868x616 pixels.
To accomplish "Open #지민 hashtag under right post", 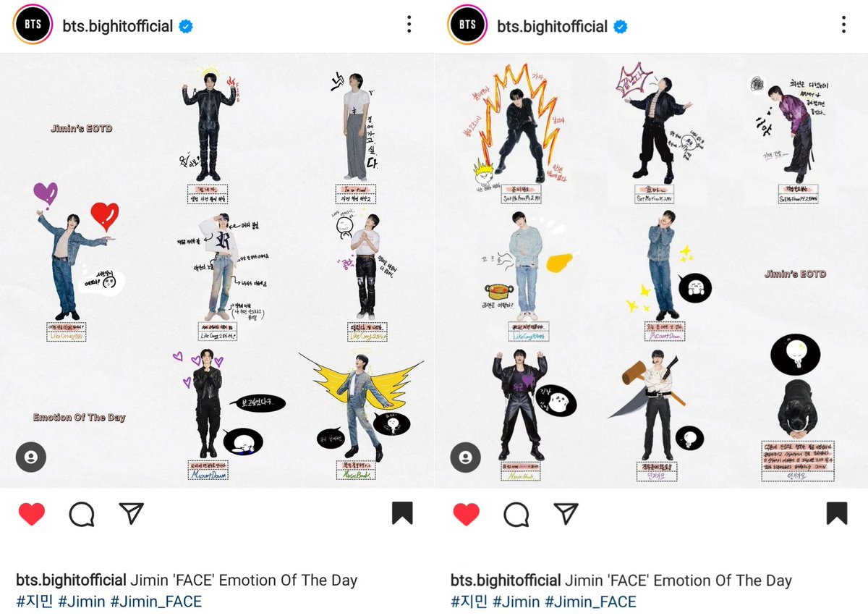I will pos(469,602).
